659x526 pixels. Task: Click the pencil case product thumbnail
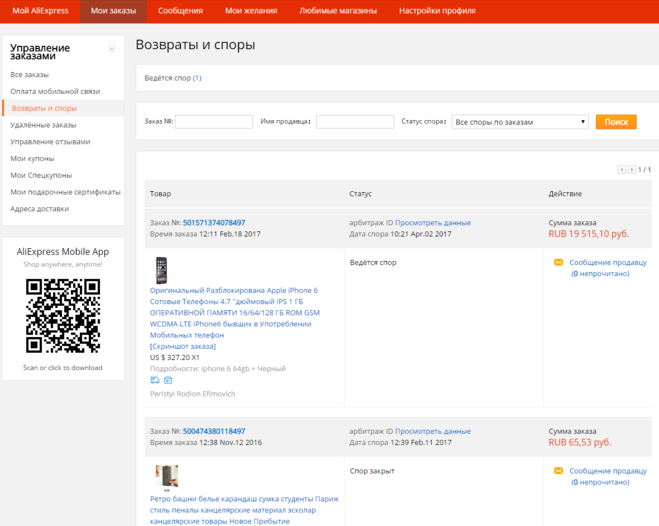(x=167, y=477)
